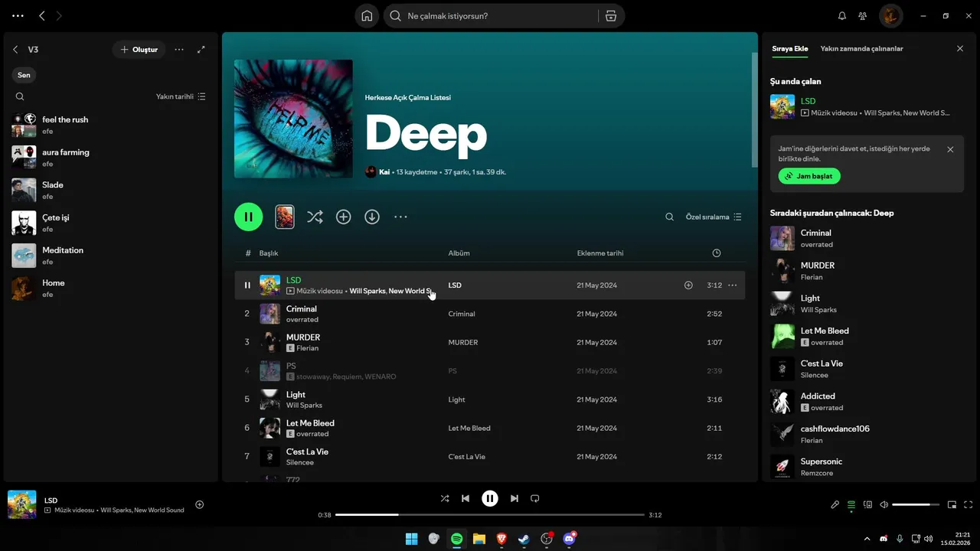This screenshot has width=980, height=551.
Task: Open the notifications bell
Action: pos(842,16)
